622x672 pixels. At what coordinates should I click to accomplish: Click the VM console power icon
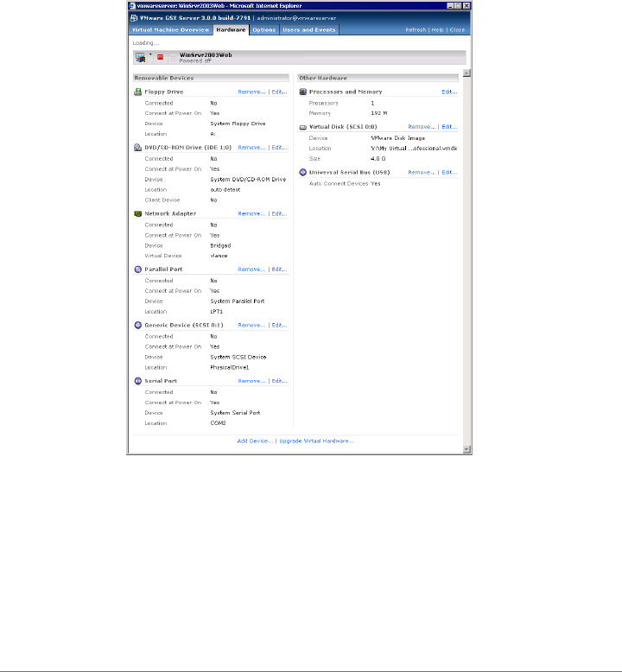click(140, 57)
